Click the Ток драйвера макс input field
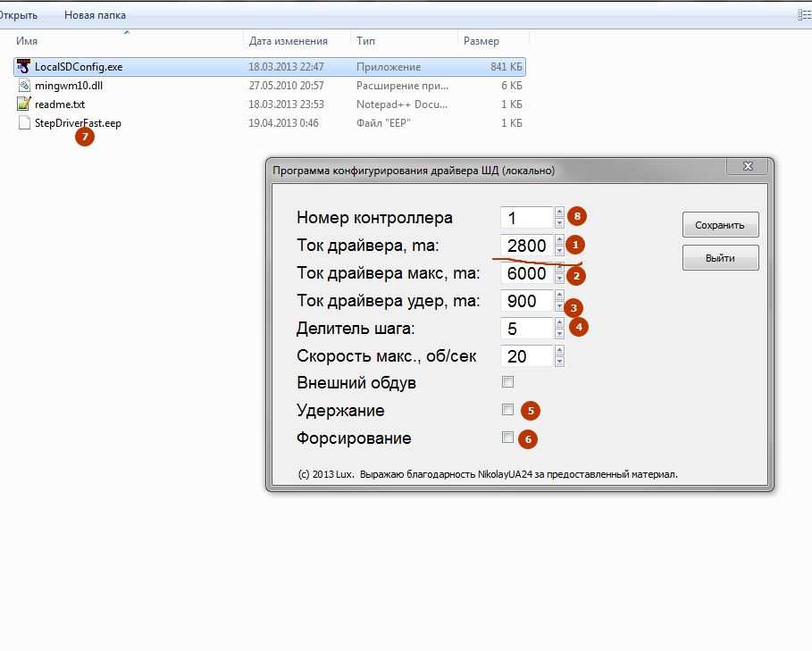Viewport: 812px width, 651px height. 526,273
